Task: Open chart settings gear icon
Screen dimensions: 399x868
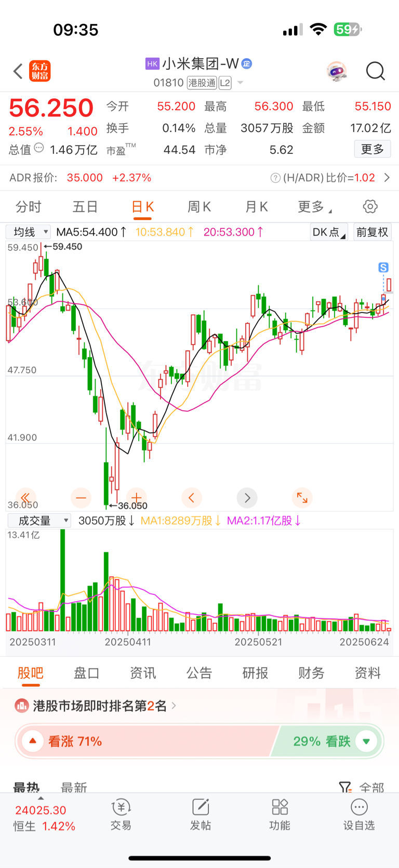Action: 370,206
